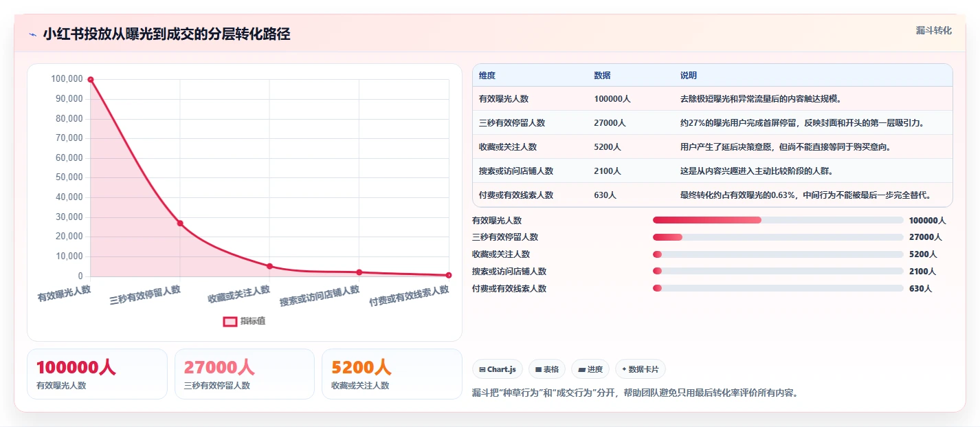The image size is (980, 427).
Task: Click progress value 630人 beside bar
Action: (x=920, y=289)
